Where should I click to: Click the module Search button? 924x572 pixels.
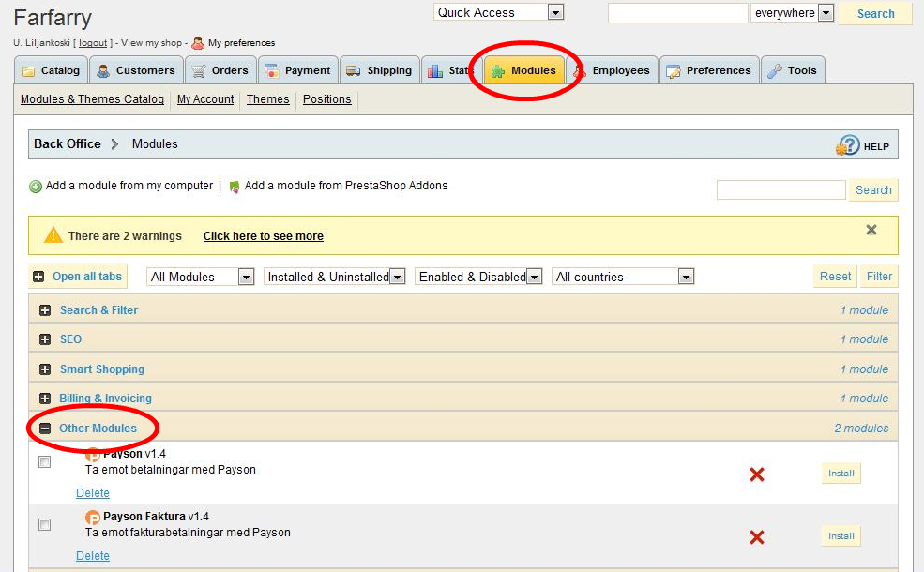[873, 189]
